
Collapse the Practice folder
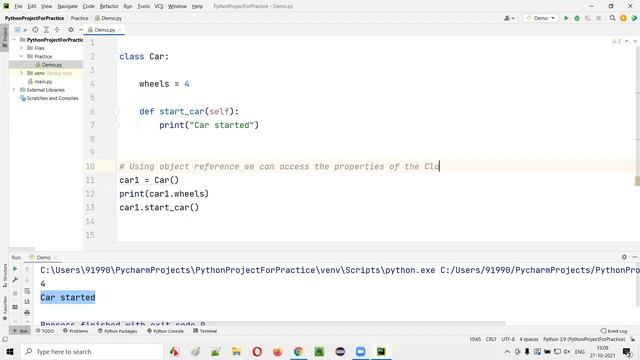pos(22,56)
